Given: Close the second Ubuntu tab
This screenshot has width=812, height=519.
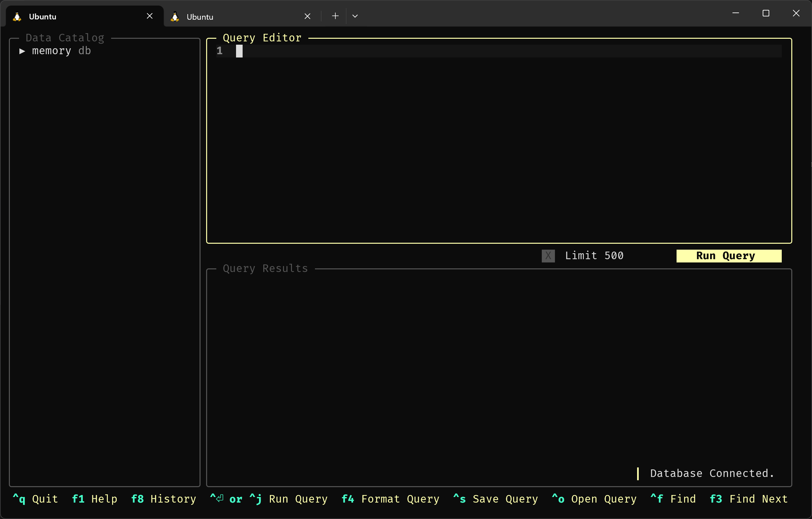Looking at the screenshot, I should [307, 16].
